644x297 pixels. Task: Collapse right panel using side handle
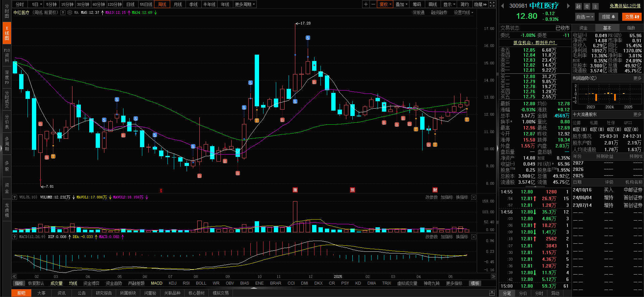pyautogui.click(x=497, y=148)
